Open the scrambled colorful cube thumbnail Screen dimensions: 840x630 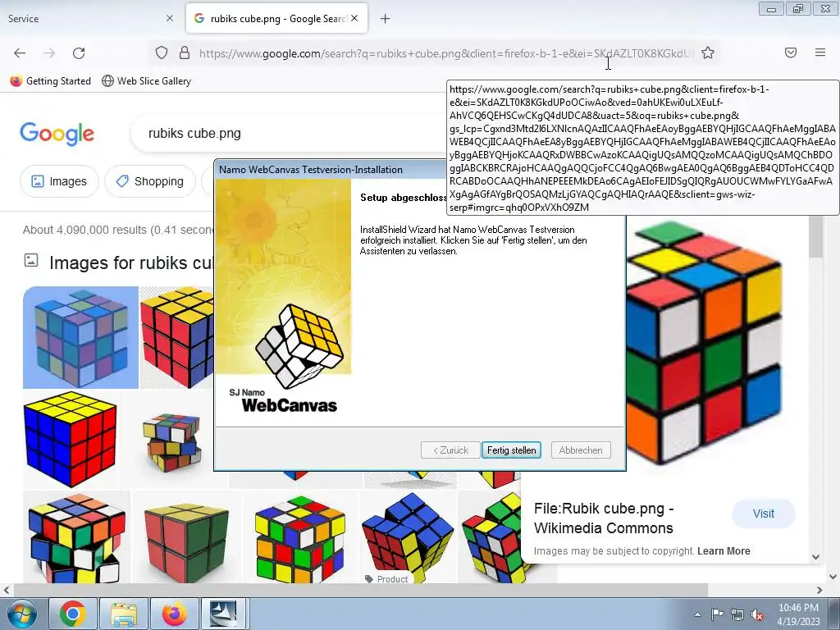click(x=299, y=538)
